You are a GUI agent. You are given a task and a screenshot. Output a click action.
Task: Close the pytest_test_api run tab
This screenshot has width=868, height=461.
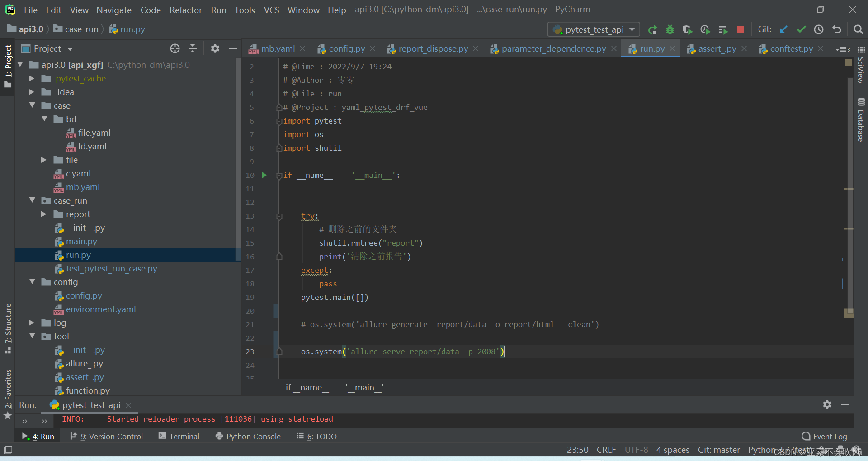pyautogui.click(x=128, y=405)
